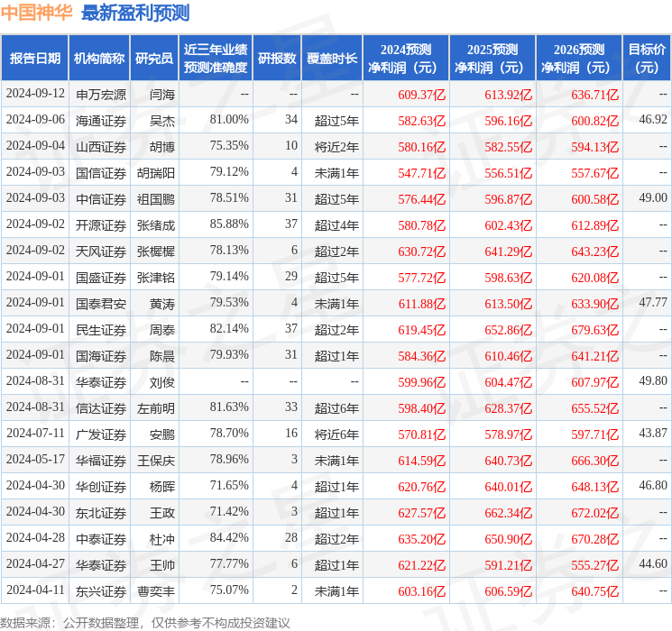Click the 数据来源 disclaimer footer text
Viewport: 672px width, 631px height.
click(145, 622)
